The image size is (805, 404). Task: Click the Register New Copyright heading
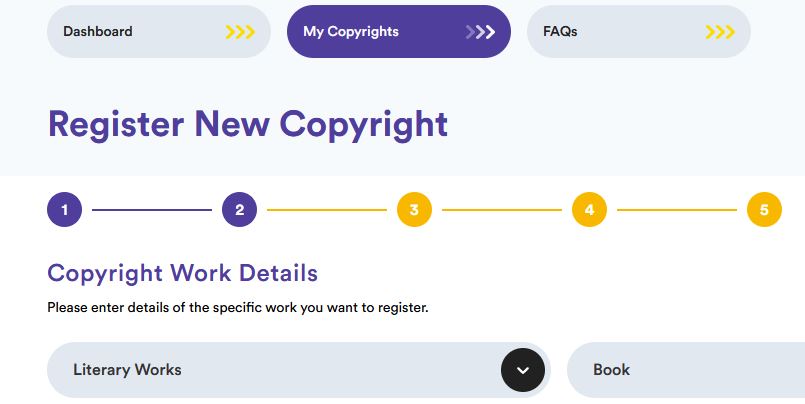pyautogui.click(x=247, y=124)
